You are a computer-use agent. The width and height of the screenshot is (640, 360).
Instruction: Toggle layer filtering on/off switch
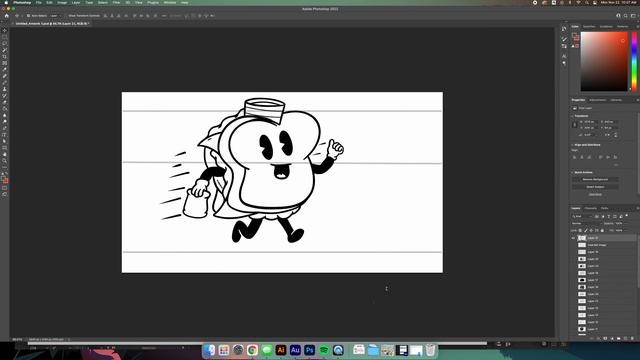[x=627, y=216]
